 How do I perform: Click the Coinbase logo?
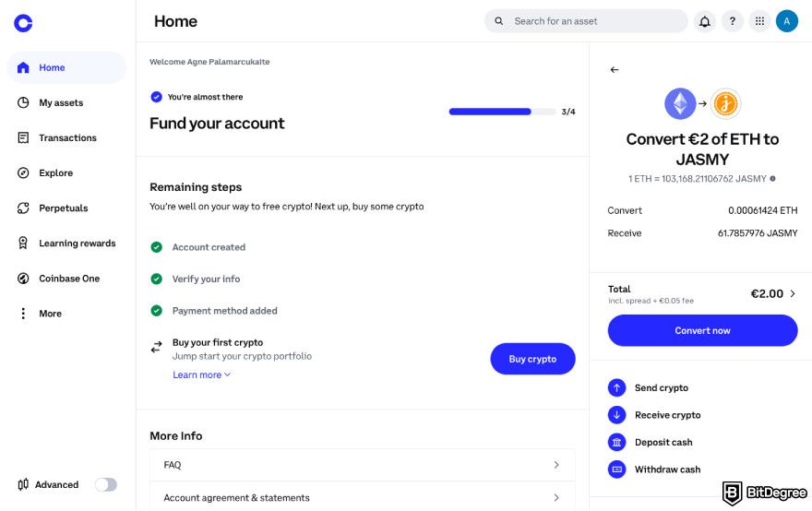23,23
